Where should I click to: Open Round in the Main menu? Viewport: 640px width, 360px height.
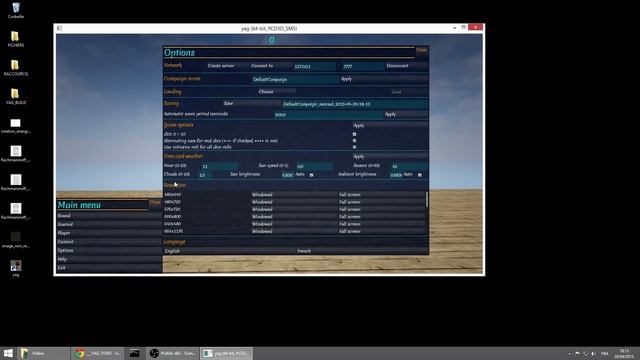109,216
